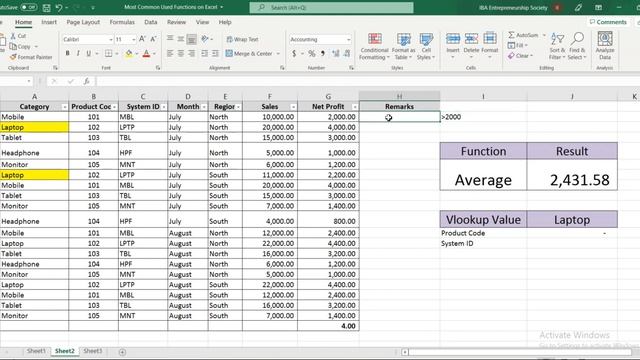This screenshot has height=360, width=640.
Task: Click the Percent Style icon
Action: click(x=312, y=53)
